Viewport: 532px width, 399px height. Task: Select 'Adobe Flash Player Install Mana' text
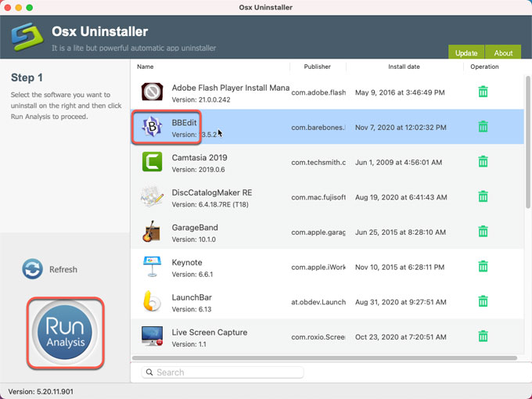(x=231, y=88)
